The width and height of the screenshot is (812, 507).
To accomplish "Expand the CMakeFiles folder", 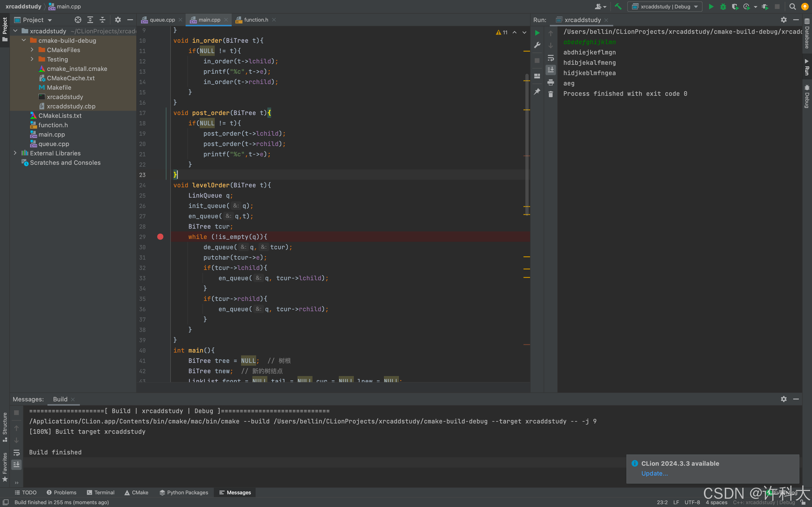I will [32, 50].
